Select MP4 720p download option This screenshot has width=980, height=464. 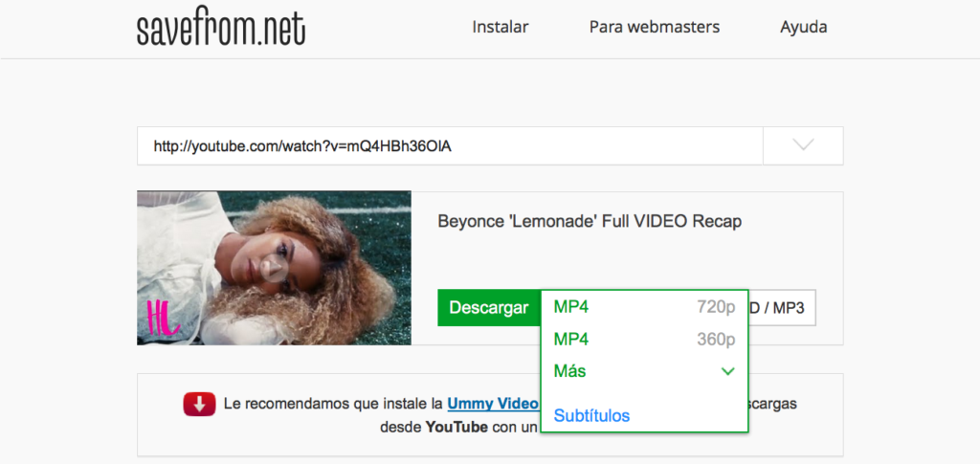click(x=644, y=307)
